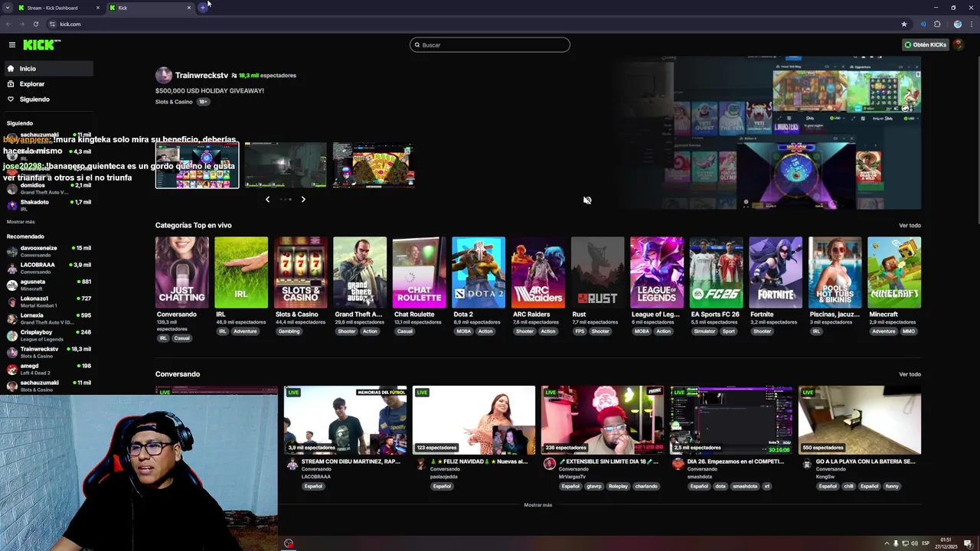
Task: Open Slots & Casino category under featured stream
Action: pos(174,102)
